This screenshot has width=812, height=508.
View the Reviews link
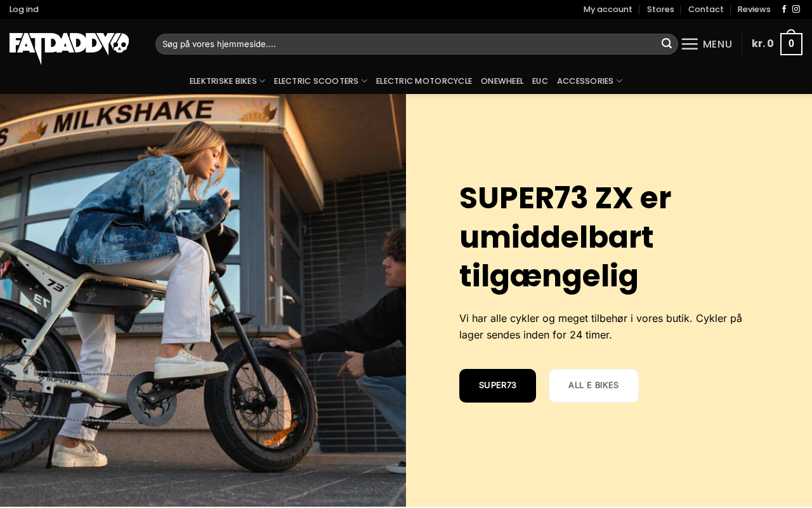754,10
